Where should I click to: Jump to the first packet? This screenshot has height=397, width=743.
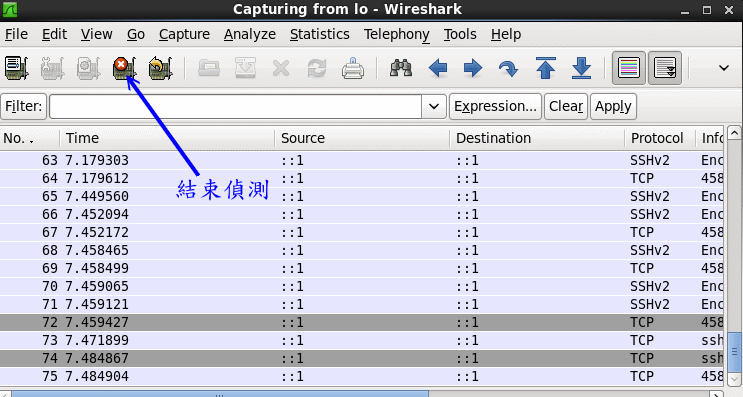[545, 68]
